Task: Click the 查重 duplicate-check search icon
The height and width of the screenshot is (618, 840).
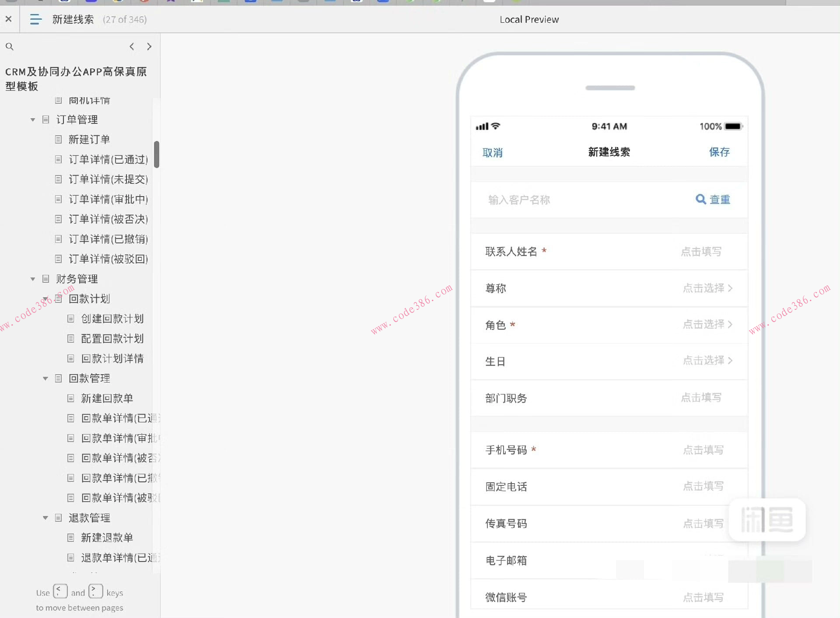Action: point(700,200)
